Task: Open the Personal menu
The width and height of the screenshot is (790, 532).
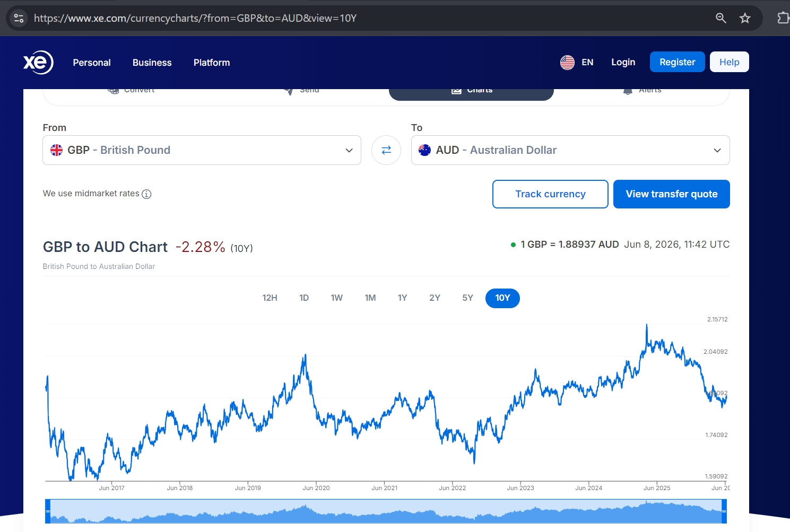Action: pos(92,63)
